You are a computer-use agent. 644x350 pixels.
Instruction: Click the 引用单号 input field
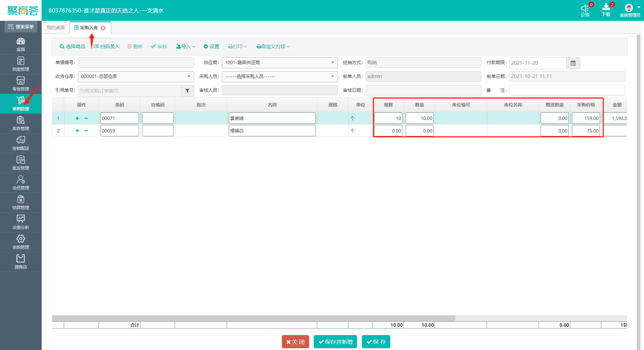point(130,91)
